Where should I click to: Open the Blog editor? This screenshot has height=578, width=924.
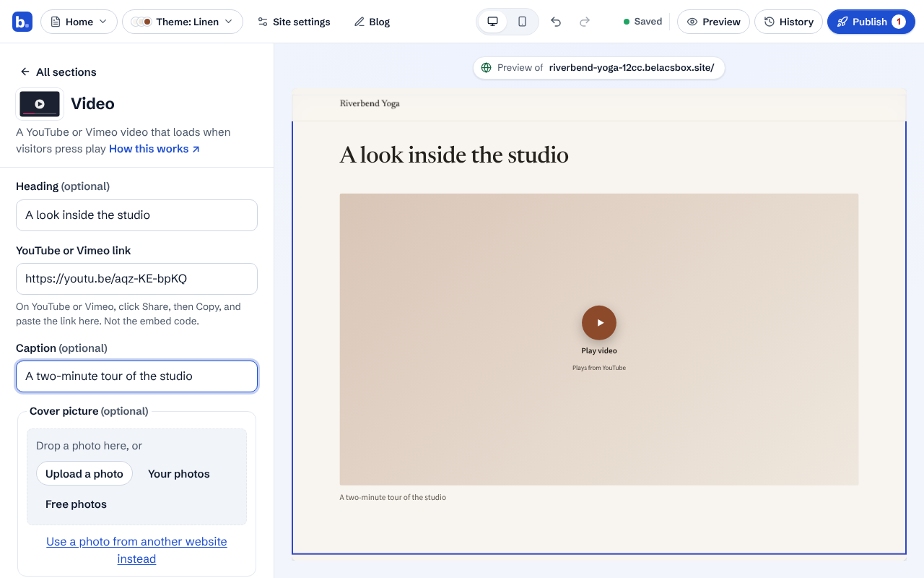372,22
